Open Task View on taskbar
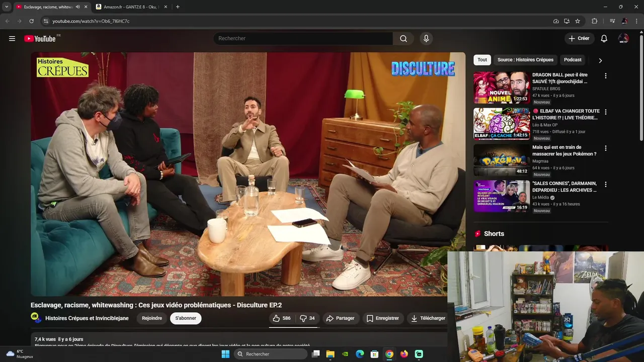Image resolution: width=644 pixels, height=362 pixels. click(315, 354)
